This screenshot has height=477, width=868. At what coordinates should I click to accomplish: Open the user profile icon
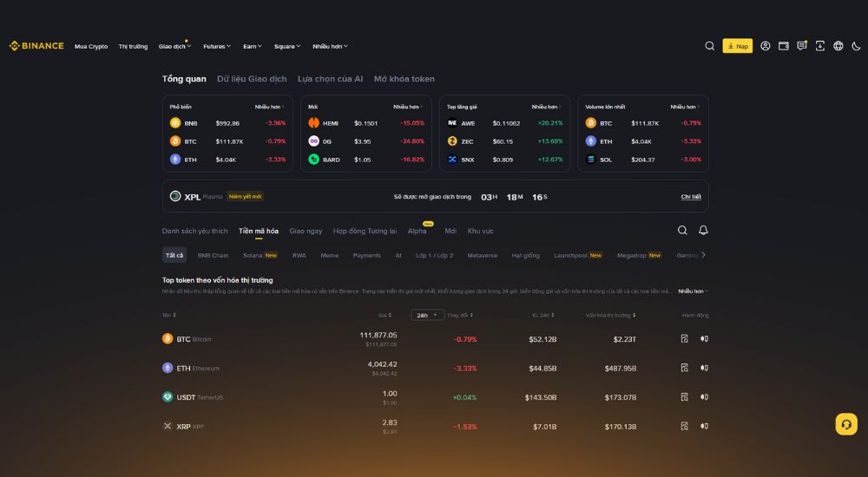(765, 46)
